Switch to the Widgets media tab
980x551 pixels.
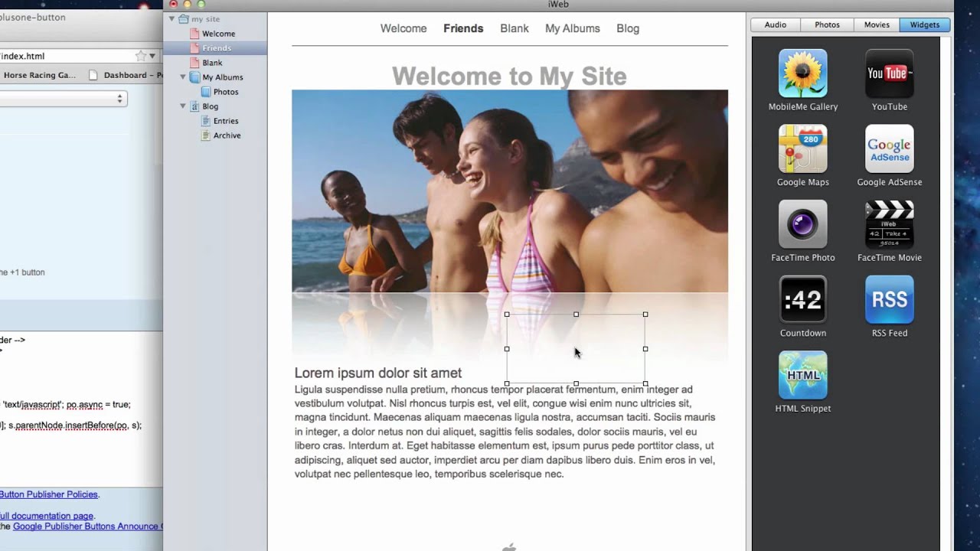click(x=924, y=24)
